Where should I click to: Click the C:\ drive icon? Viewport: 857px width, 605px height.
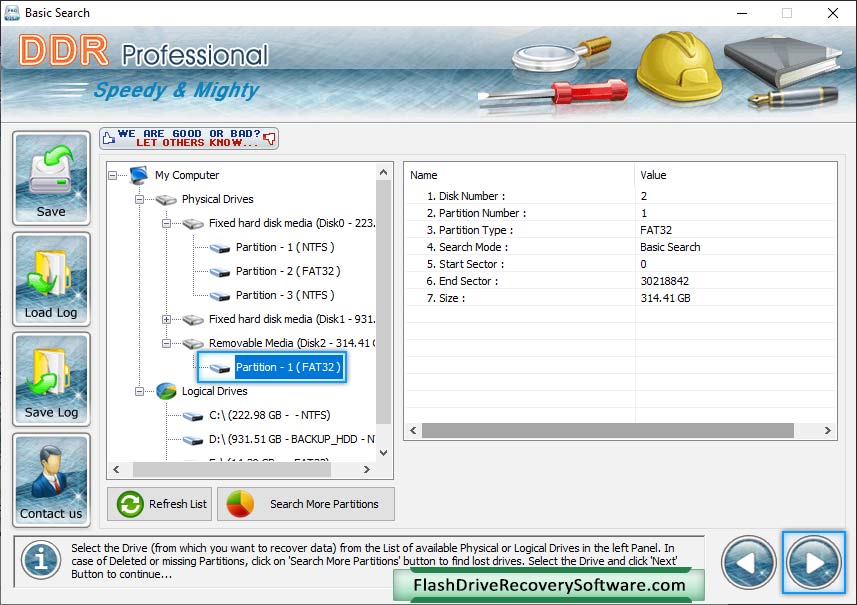tap(193, 416)
